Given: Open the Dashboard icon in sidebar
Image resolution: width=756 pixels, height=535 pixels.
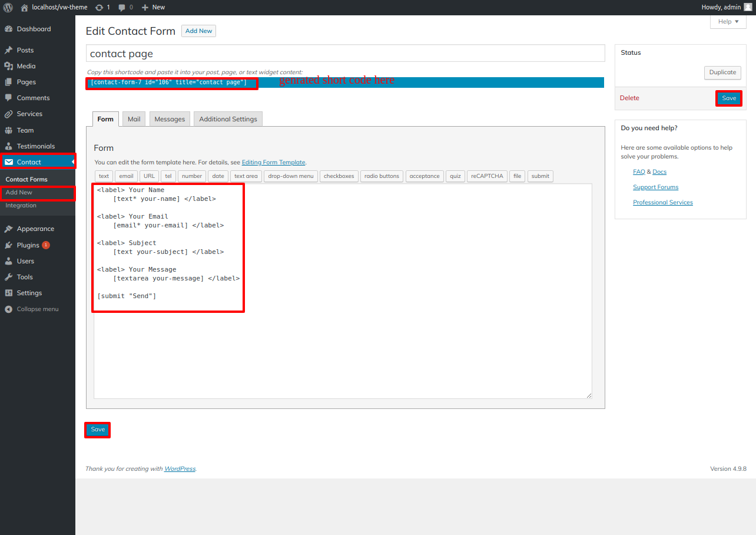Looking at the screenshot, I should point(8,29).
